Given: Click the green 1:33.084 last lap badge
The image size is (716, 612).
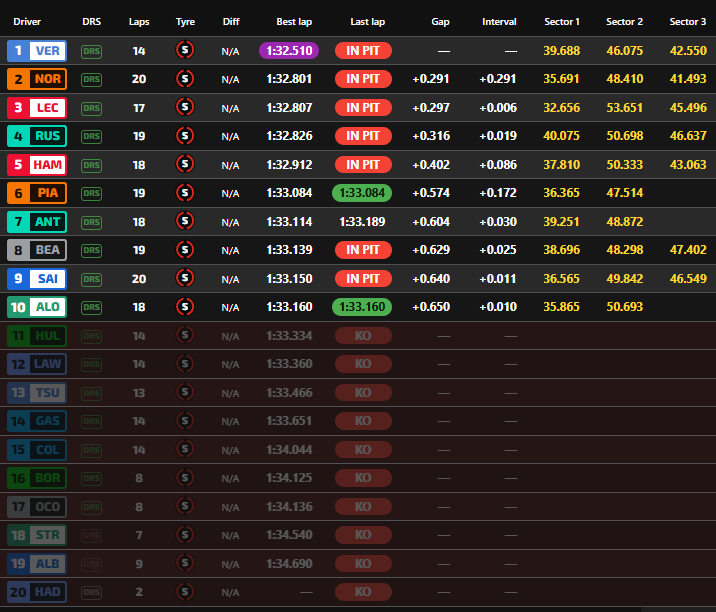Looking at the screenshot, I should tap(363, 193).
